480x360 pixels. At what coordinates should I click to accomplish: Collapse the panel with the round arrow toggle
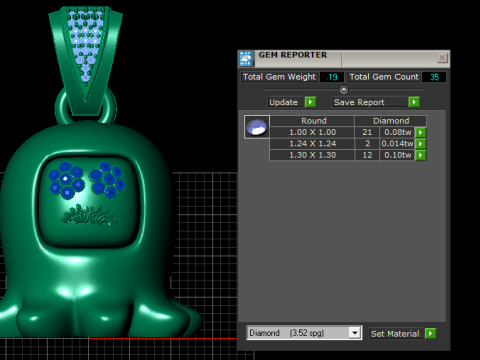344,90
